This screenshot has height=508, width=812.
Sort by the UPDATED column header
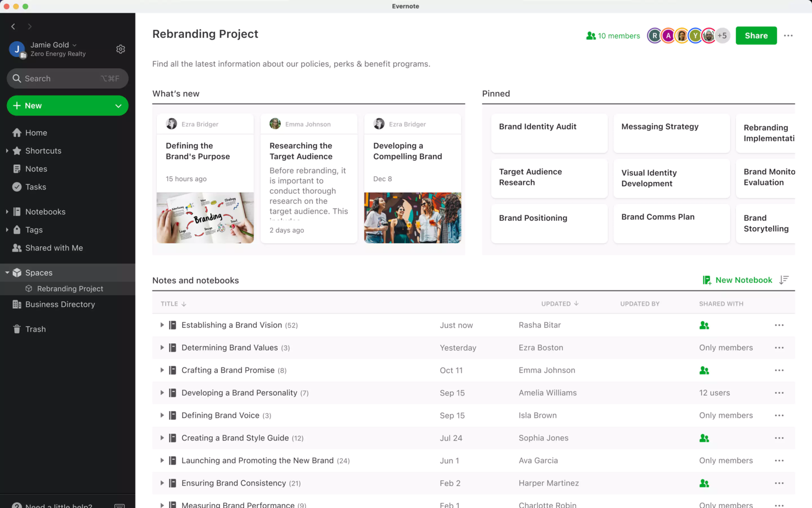[x=560, y=304]
